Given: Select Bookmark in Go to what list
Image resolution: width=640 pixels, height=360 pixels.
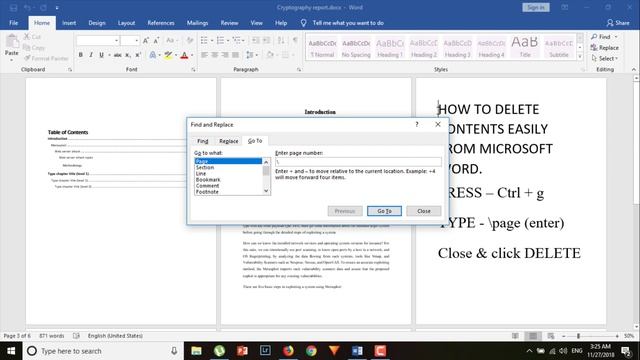Looking at the screenshot, I should [x=228, y=180].
